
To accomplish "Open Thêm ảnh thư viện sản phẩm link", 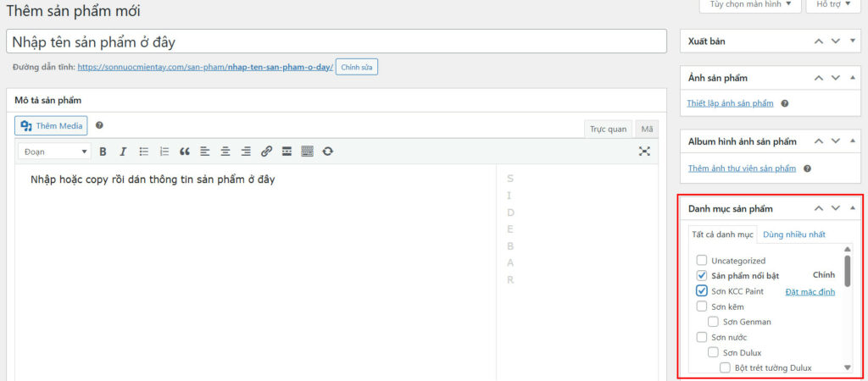I will [742, 168].
